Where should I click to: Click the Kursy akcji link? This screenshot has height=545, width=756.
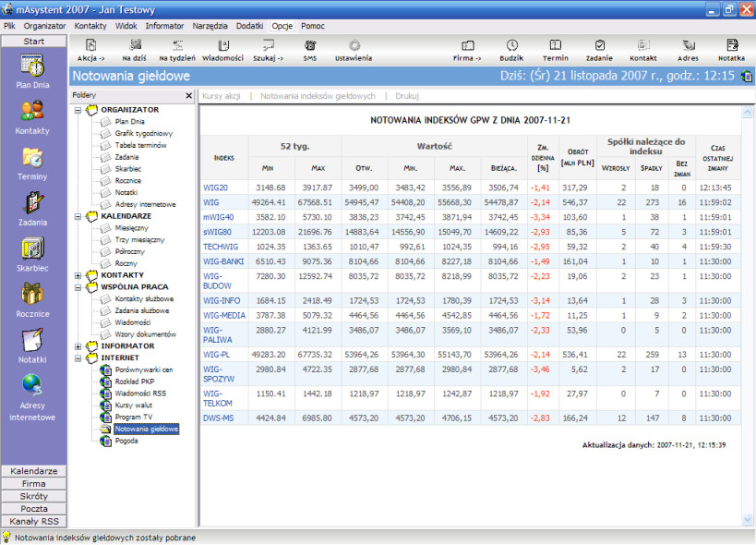tap(222, 96)
